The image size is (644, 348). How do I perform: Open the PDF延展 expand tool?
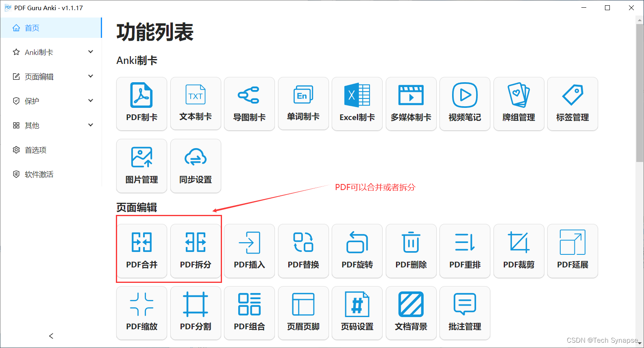click(572, 251)
